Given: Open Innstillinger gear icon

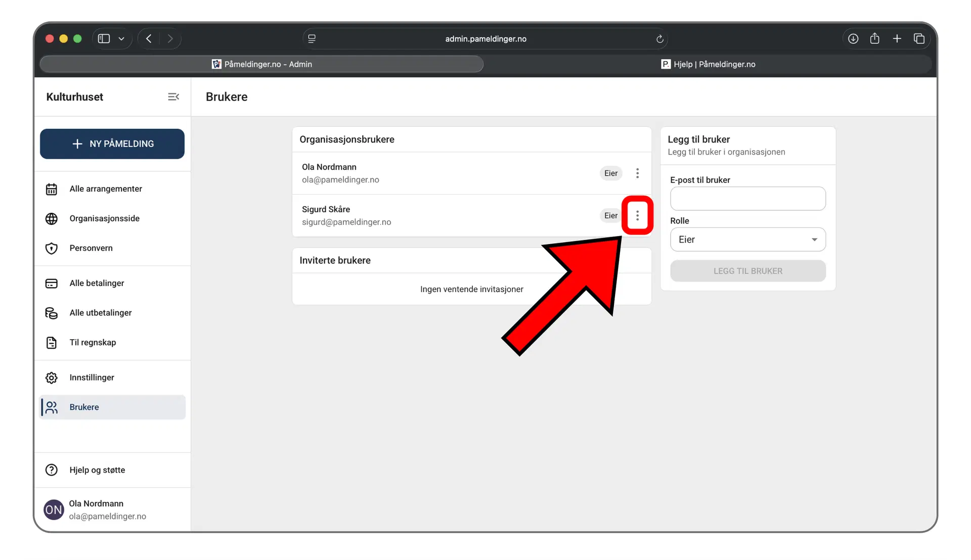Looking at the screenshot, I should click(x=52, y=378).
